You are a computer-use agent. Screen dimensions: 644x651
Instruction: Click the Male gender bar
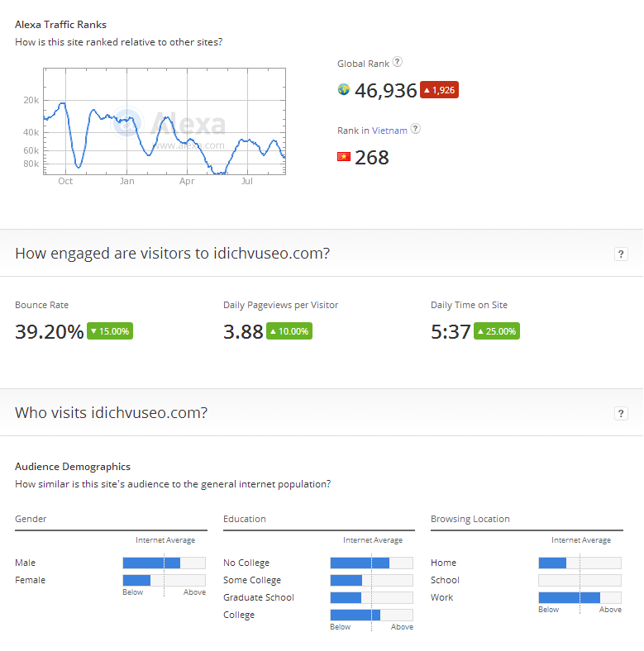165,563
